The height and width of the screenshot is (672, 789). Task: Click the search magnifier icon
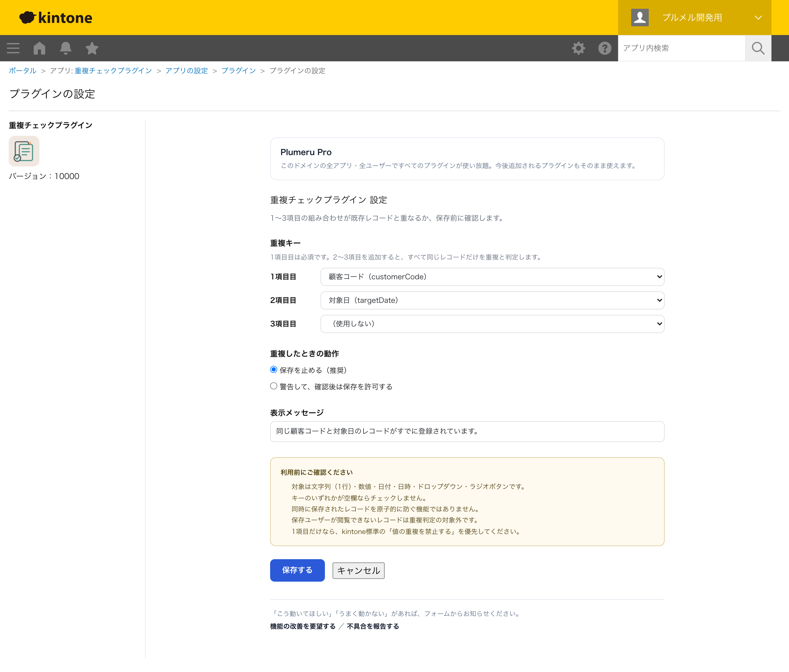758,48
